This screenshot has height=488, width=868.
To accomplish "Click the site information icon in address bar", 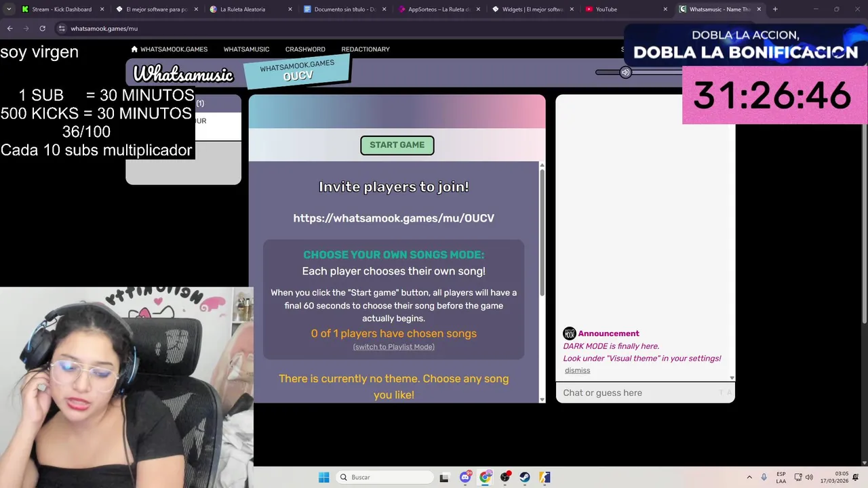I will pos(62,28).
